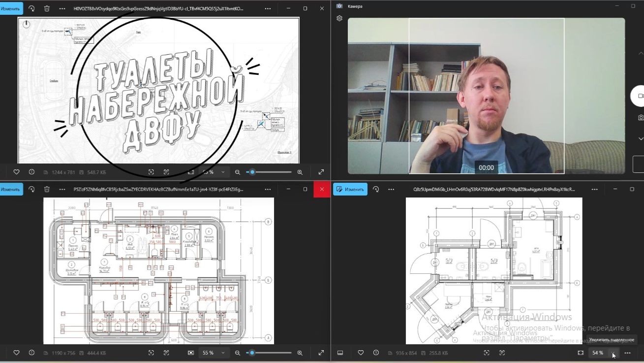This screenshot has height=363, width=644.
Task: Click the scan-text icon in the Q8z5Upm window
Action: tap(502, 353)
